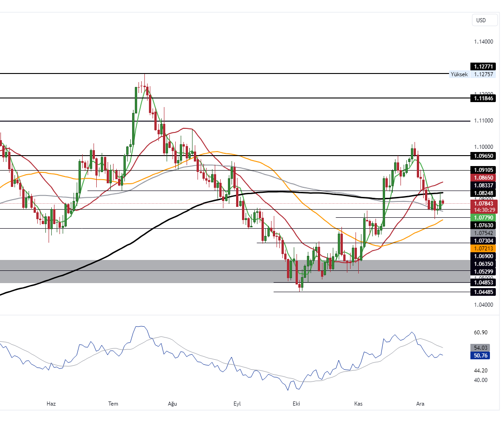Click the Eki month on time axis
Image resolution: width=504 pixels, height=426 pixels.
tap(296, 404)
